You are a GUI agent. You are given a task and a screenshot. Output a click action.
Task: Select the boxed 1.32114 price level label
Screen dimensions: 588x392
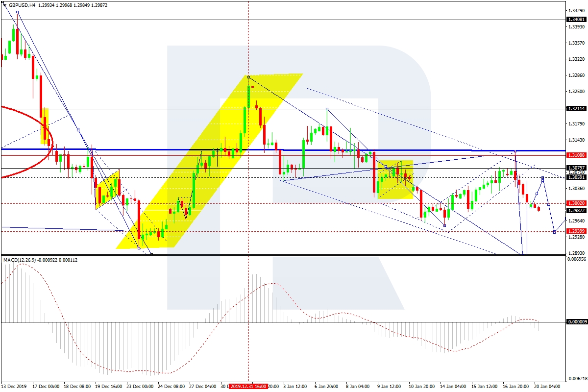(x=576, y=109)
